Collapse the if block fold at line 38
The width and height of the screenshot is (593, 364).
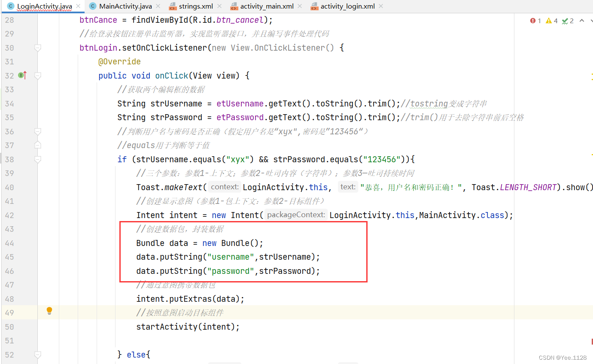[x=38, y=159]
